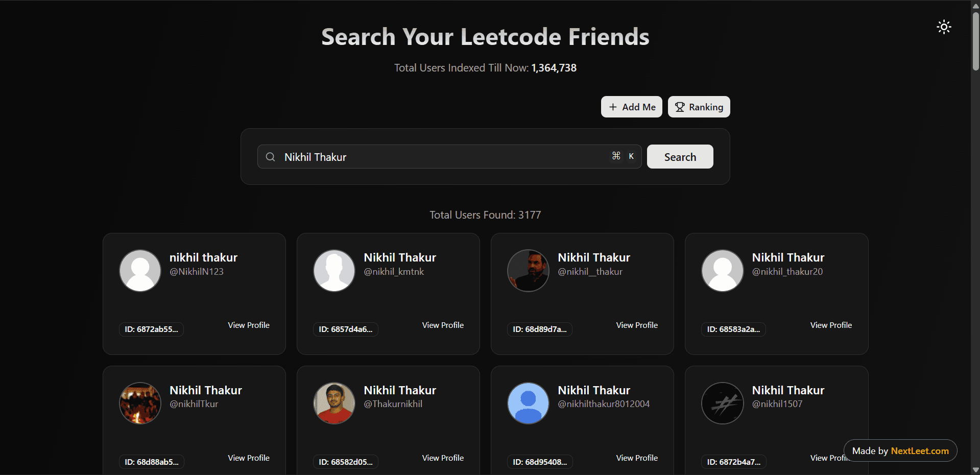Viewport: 980px width, 475px height.
Task: Open the photo avatar of @nikhil__thakur
Action: pyautogui.click(x=528, y=270)
